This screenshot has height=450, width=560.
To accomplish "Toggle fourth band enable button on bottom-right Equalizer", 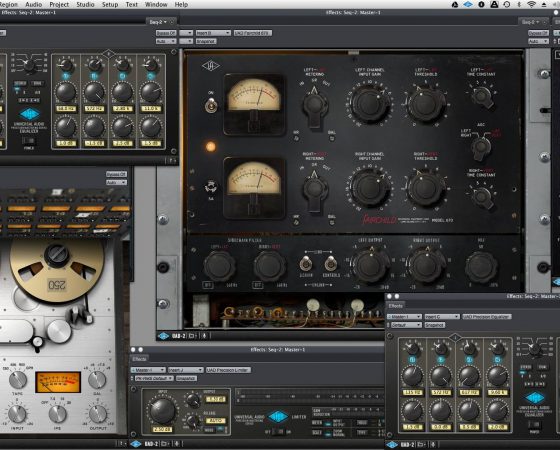I will tap(498, 360).
